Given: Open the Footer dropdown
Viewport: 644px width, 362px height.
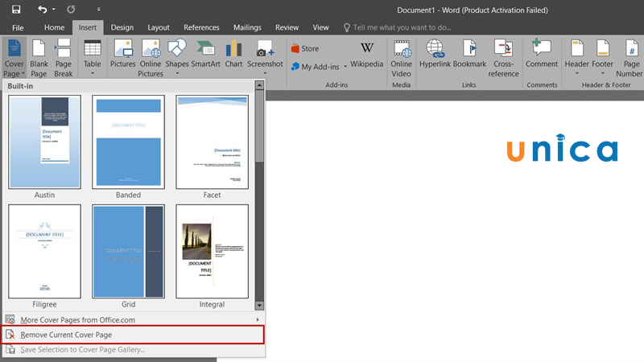Looking at the screenshot, I should [602, 57].
